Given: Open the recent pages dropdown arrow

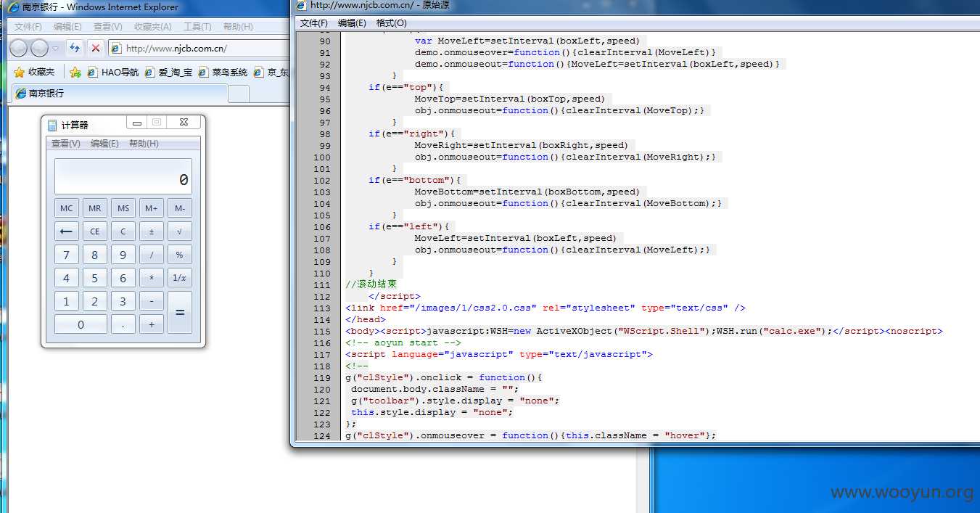Looking at the screenshot, I should point(55,49).
